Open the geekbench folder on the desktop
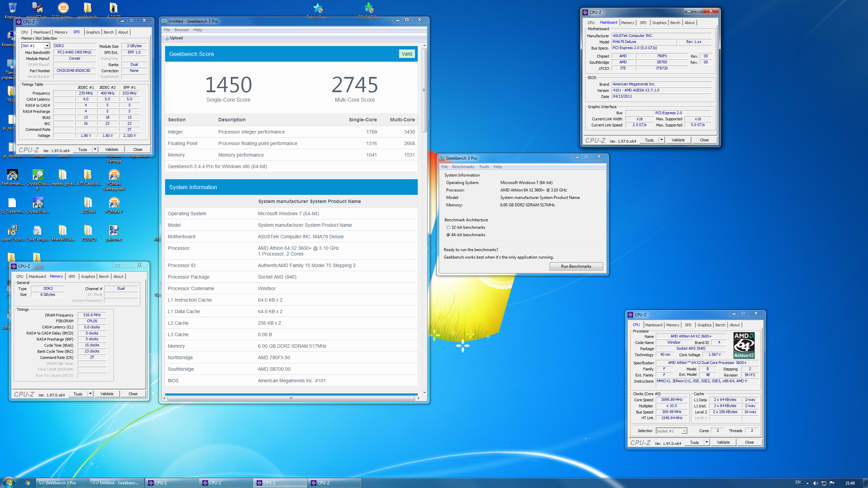This screenshot has width=868, height=488. [x=87, y=7]
